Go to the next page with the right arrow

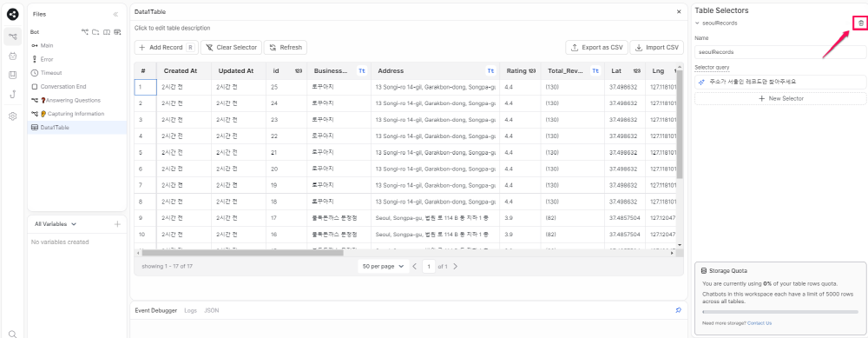(x=456, y=266)
